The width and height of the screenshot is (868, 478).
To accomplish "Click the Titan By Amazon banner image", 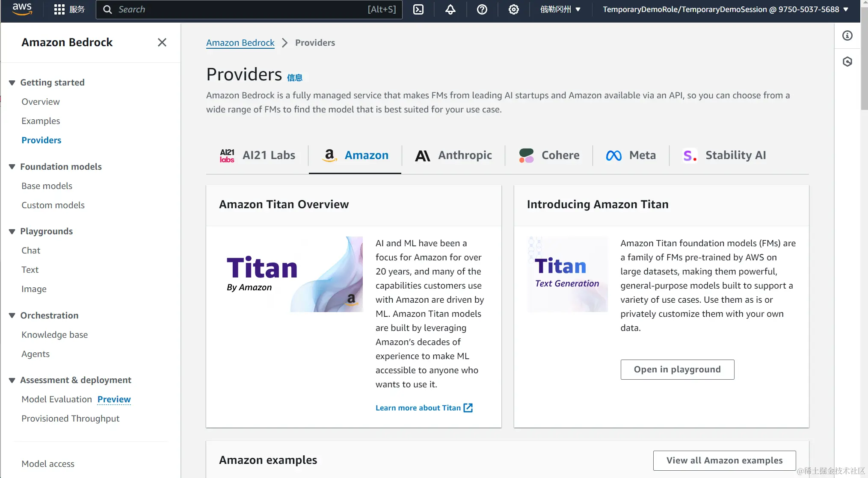I will (x=291, y=274).
